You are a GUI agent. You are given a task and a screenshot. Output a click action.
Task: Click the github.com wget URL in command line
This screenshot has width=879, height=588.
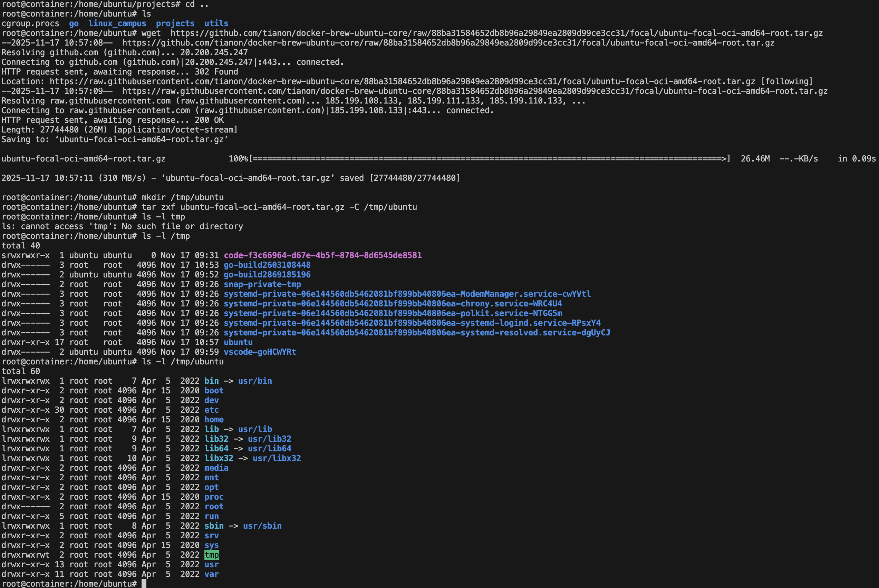click(496, 33)
